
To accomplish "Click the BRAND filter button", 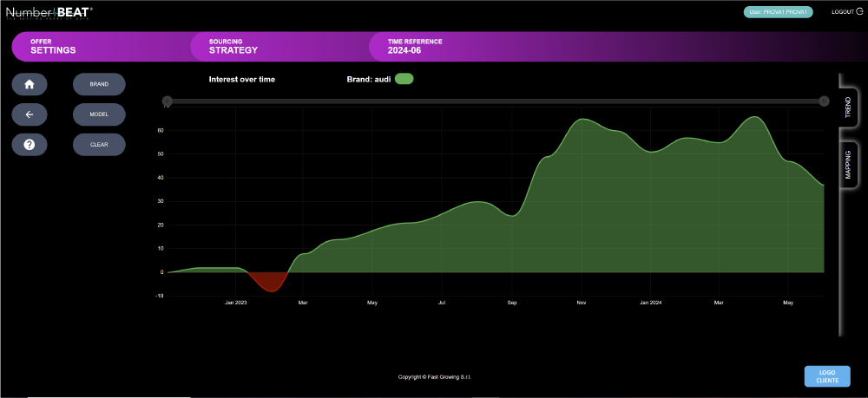I will pos(99,85).
